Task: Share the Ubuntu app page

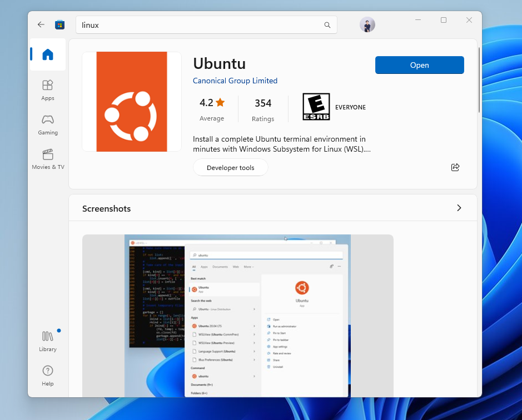Action: click(455, 167)
